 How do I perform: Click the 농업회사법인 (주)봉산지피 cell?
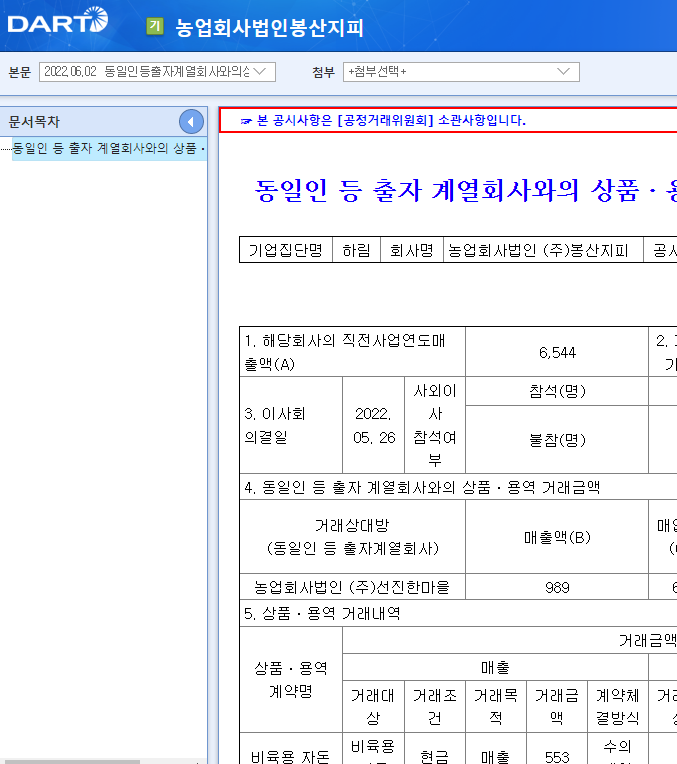(x=543, y=250)
